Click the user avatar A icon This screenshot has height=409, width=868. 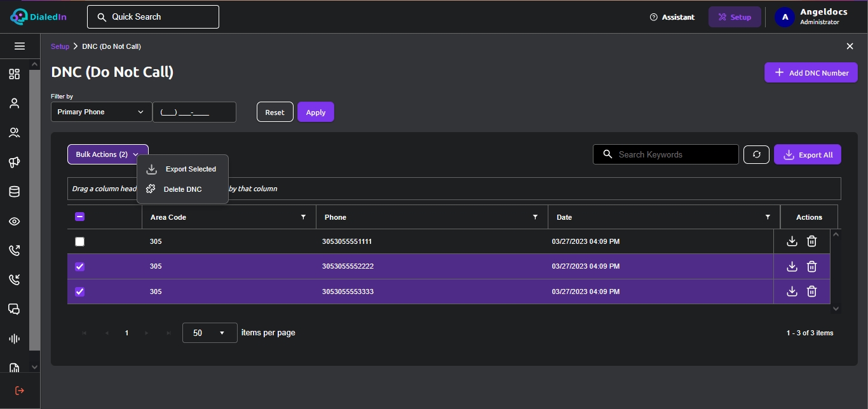[785, 17]
